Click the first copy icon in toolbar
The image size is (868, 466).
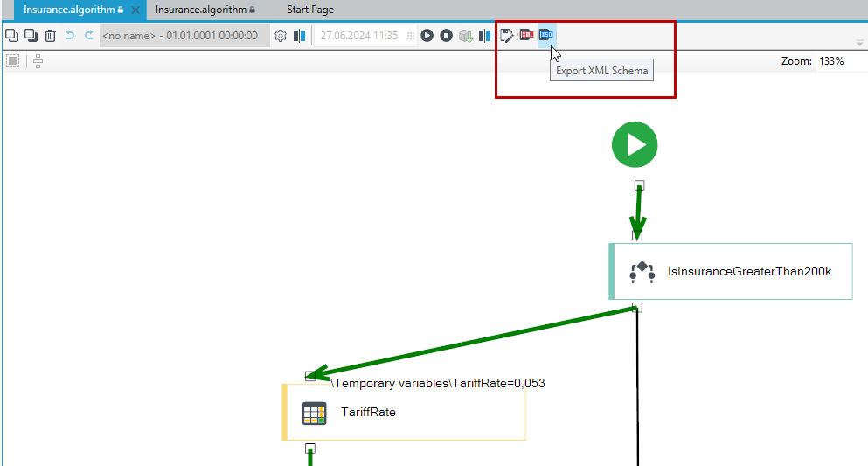11,36
